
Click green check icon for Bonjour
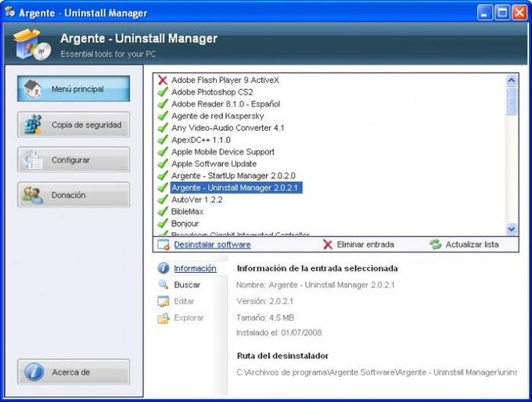tap(163, 224)
